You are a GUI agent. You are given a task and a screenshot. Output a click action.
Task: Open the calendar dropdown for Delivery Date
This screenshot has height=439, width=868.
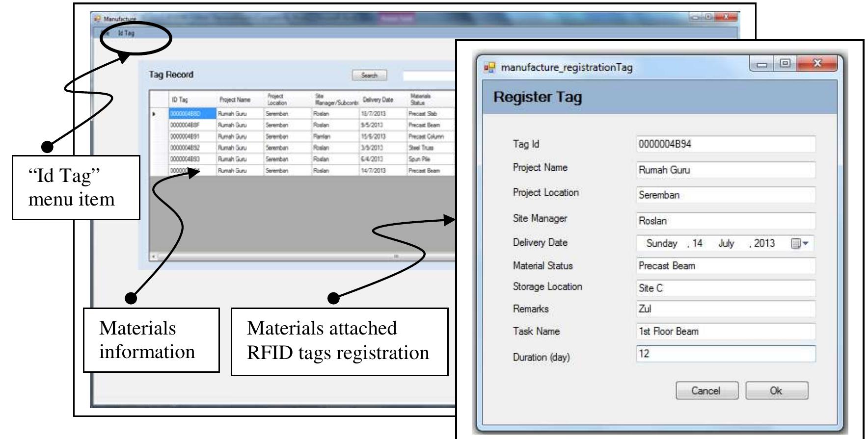pos(800,243)
